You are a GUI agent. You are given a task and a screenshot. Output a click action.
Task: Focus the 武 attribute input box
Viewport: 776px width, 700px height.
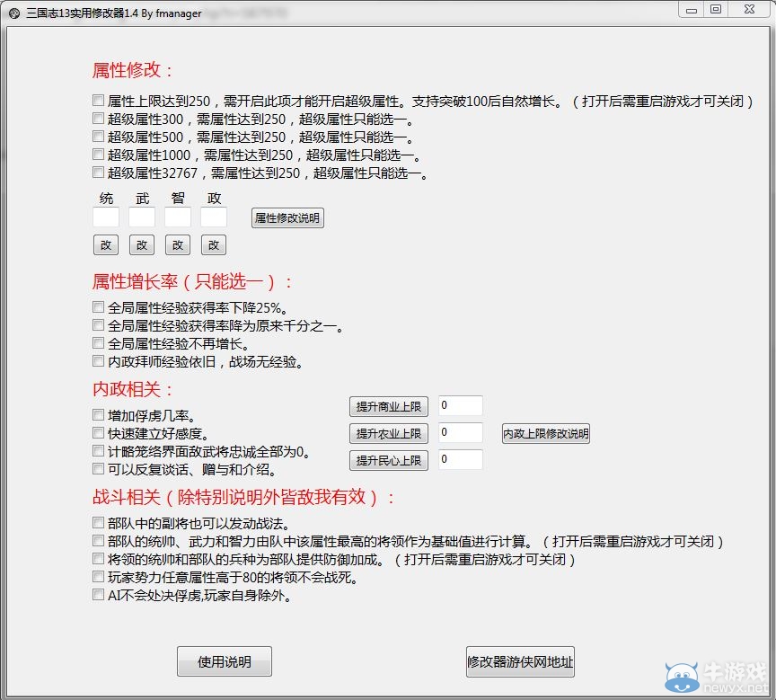point(142,217)
